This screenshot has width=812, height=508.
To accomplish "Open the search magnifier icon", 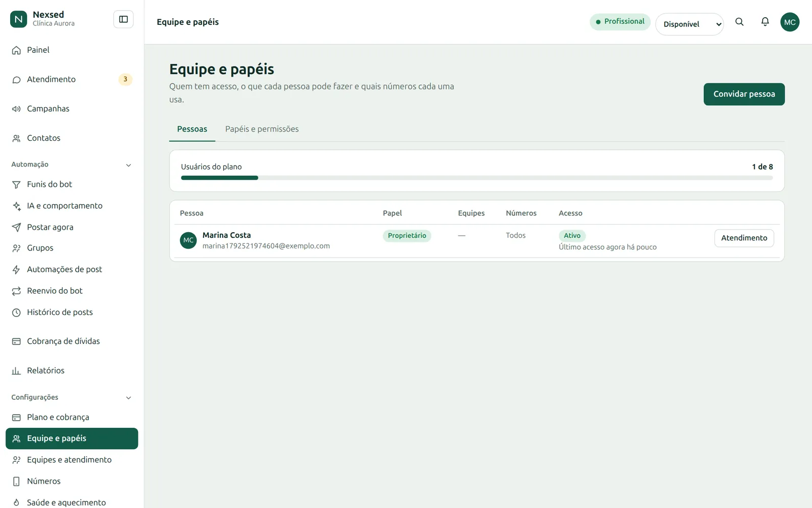I will (x=739, y=22).
